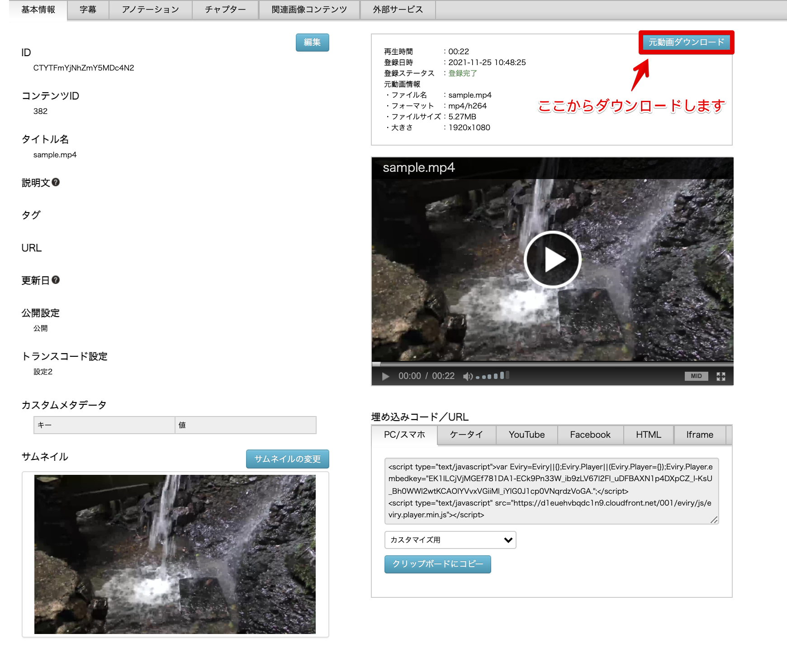Open the help icon next to 説明文

pos(56,182)
